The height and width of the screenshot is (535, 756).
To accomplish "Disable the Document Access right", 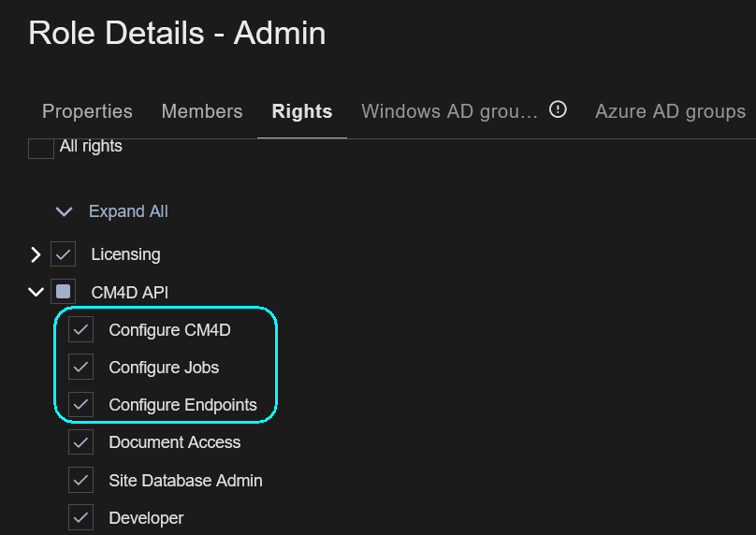I will pos(81,442).
